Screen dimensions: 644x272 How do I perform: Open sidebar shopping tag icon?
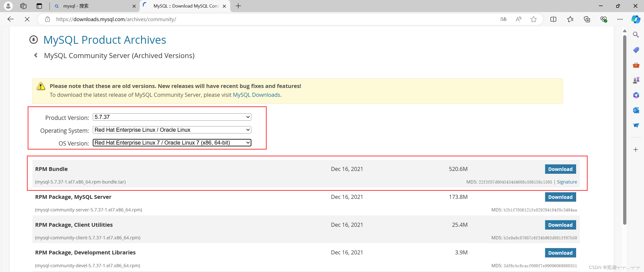(636, 50)
